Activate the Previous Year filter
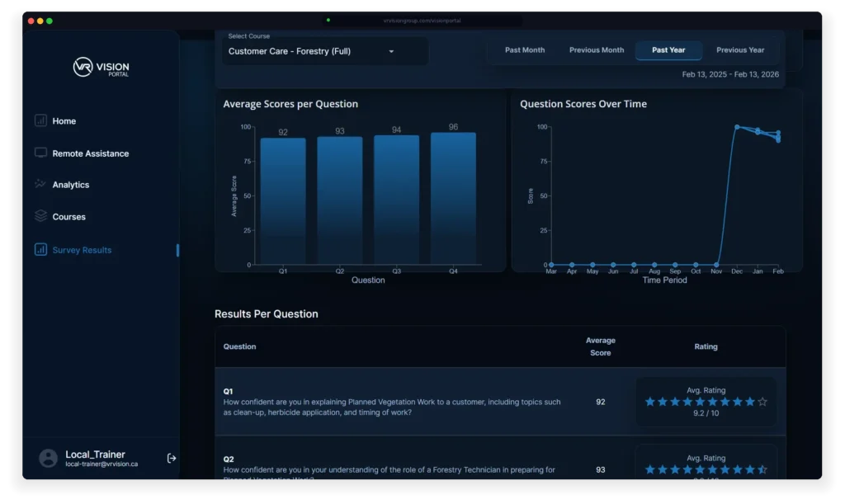 [739, 49]
